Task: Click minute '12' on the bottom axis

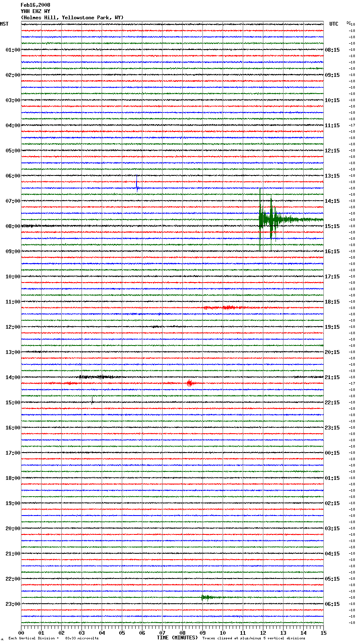Action: point(263,633)
